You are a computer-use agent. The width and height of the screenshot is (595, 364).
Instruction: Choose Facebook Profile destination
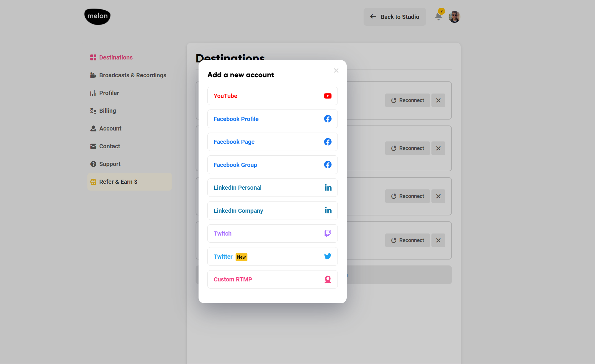[x=273, y=119]
